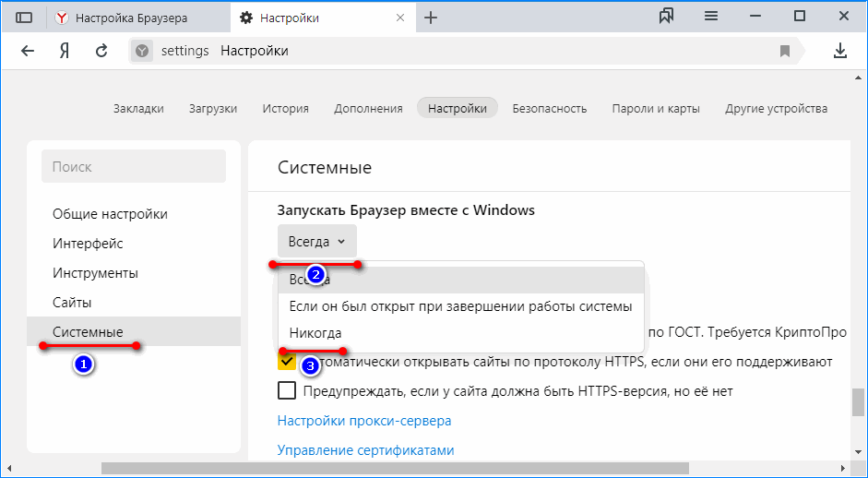The width and height of the screenshot is (868, 478).
Task: Uncheck automatic HTTPS site opening checkbox
Action: (x=287, y=362)
